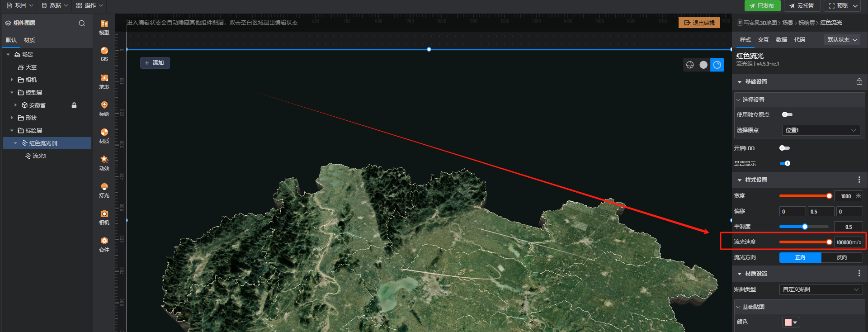Viewport: 868px width, 332px height.
Task: Open the 数据 menu
Action: (x=55, y=5)
